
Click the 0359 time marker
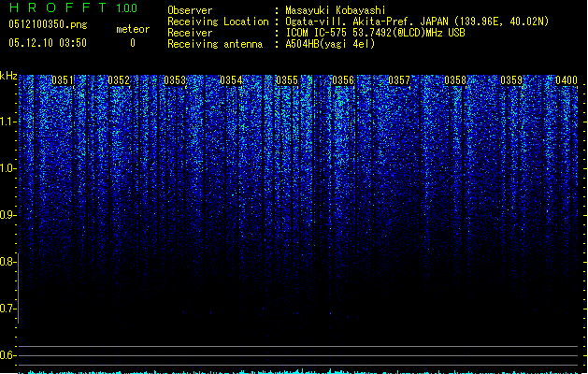click(511, 80)
